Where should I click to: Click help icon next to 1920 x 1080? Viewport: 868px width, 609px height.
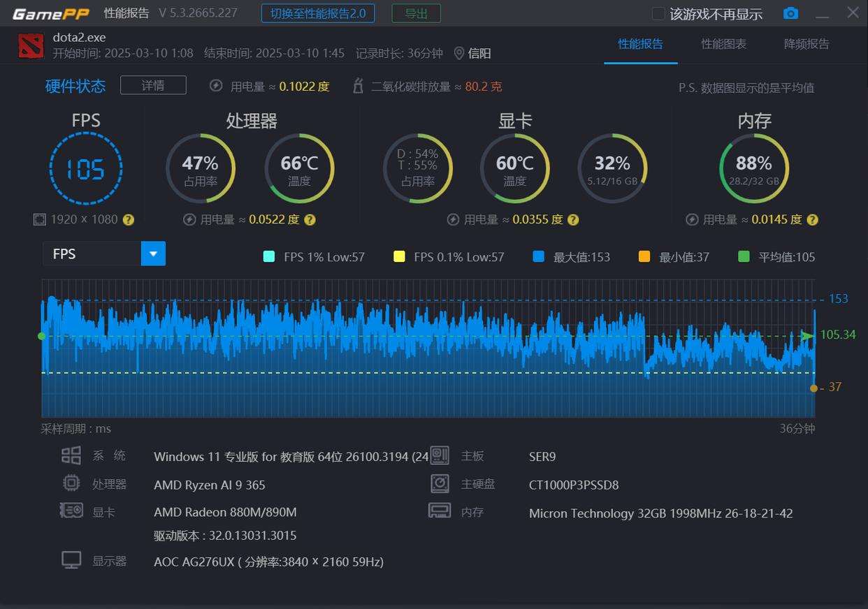128,219
